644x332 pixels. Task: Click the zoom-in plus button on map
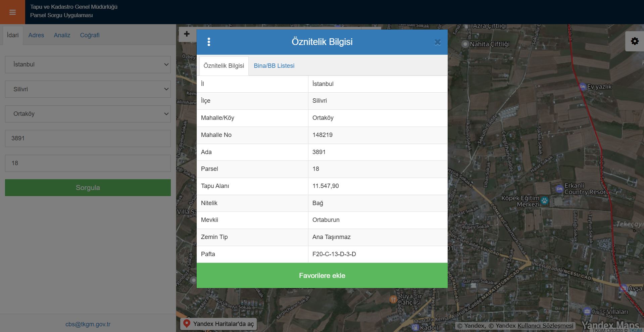pyautogui.click(x=187, y=34)
